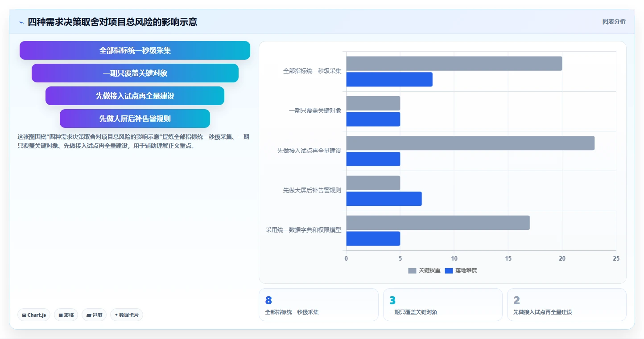Click blue bar for 全部指标统一秒级采集
Screen dimensions: 644x339
coord(389,79)
